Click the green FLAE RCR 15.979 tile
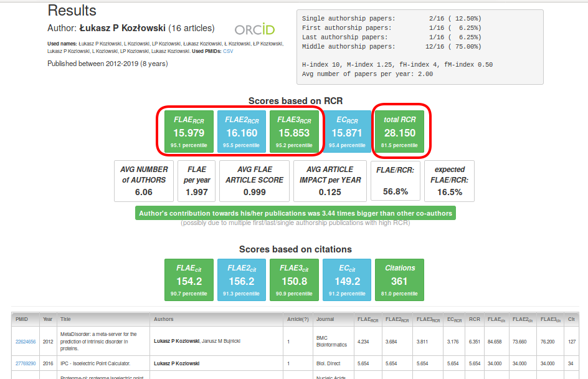 tap(189, 132)
